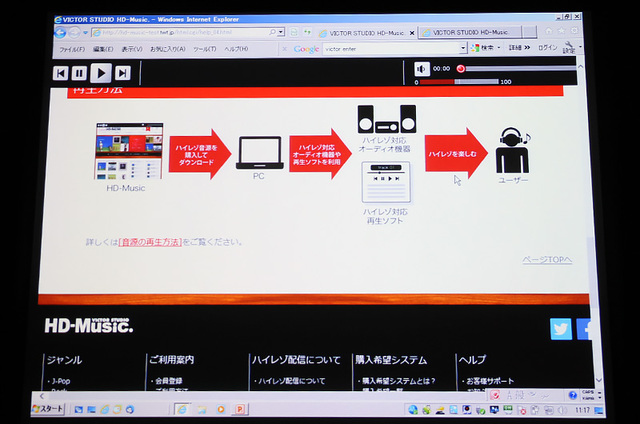The image size is (640, 424).
Task: Expand the address bar dropdown arrow
Action: (x=281, y=32)
